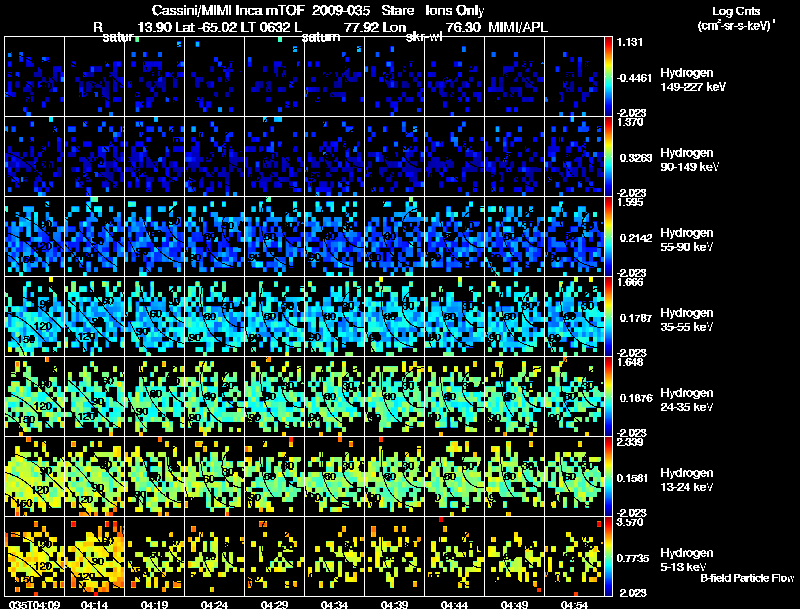Click the colorbar midpoint value 0.2142
Image resolution: width=800 pixels, height=609 pixels.
pos(636,238)
